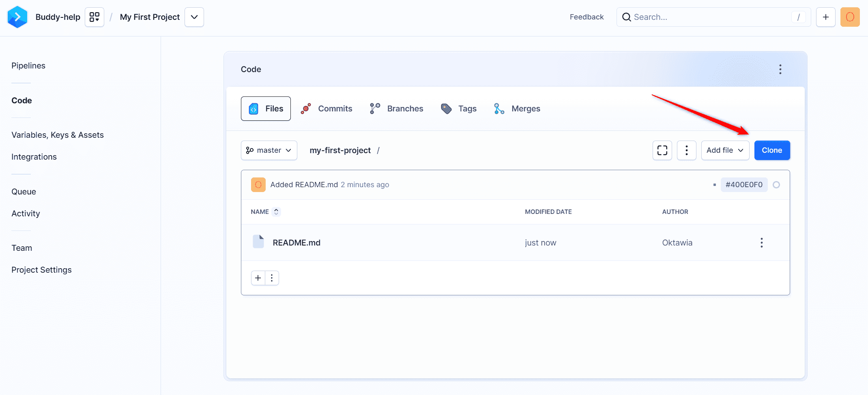Click the Oktawia author cell
This screenshot has height=395, width=868.
(x=677, y=243)
